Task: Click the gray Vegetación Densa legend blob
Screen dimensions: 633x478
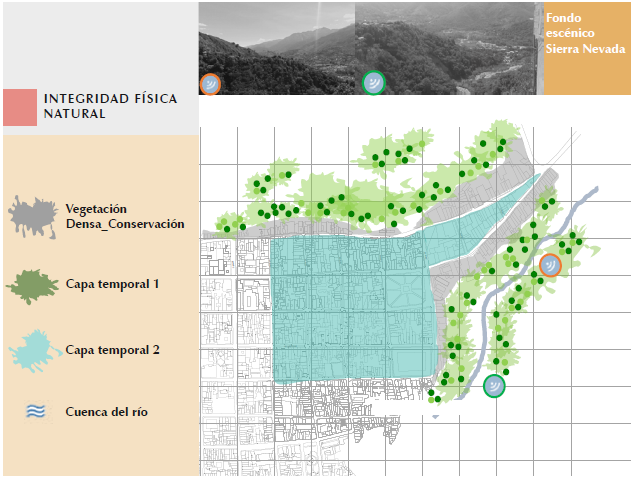Action: (32, 217)
